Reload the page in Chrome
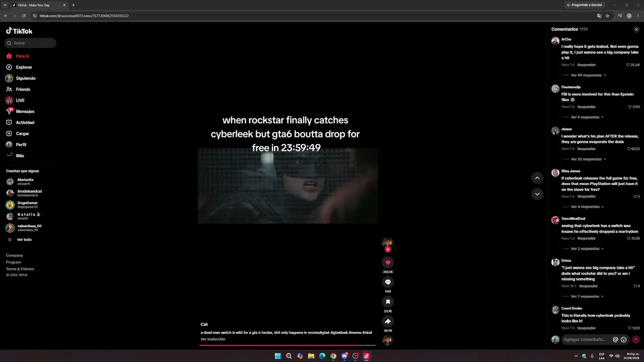The image size is (644, 362). pyautogui.click(x=24, y=16)
